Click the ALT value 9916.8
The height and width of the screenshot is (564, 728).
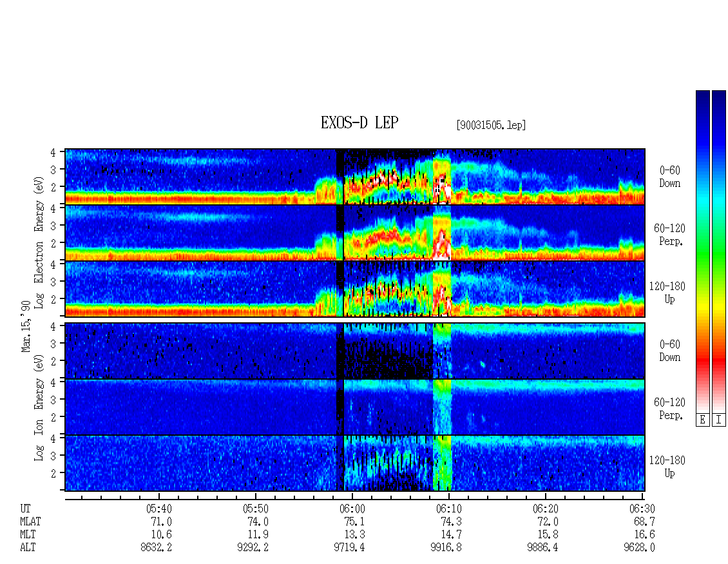coord(446,548)
